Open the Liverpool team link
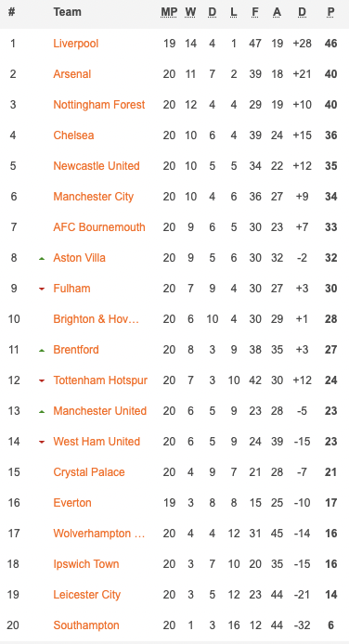Screen dimensions: 349x644 click(76, 44)
